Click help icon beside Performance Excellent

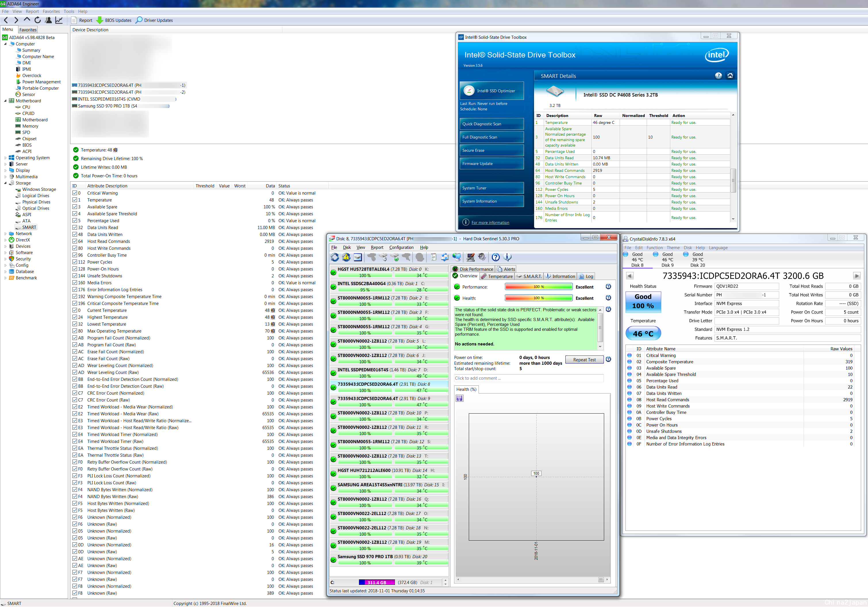pos(608,287)
